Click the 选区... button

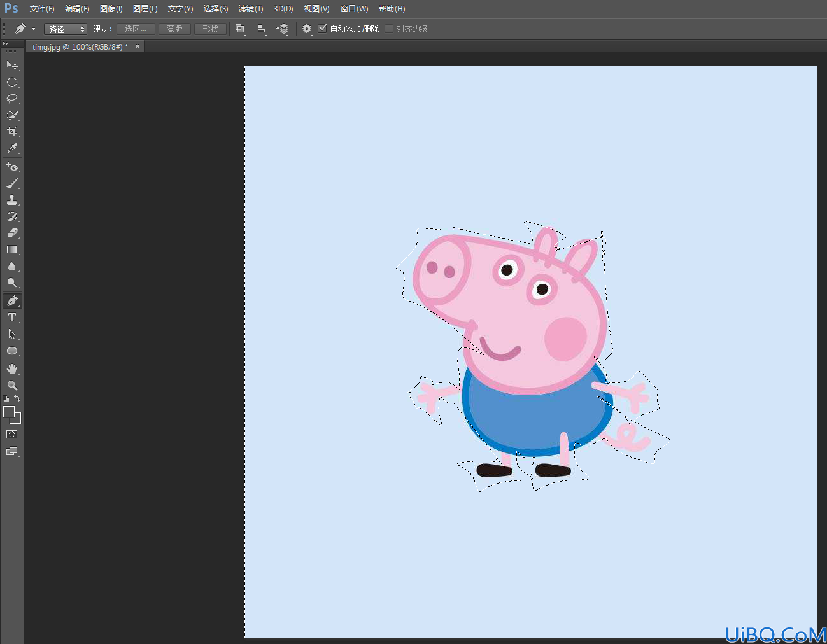(136, 29)
